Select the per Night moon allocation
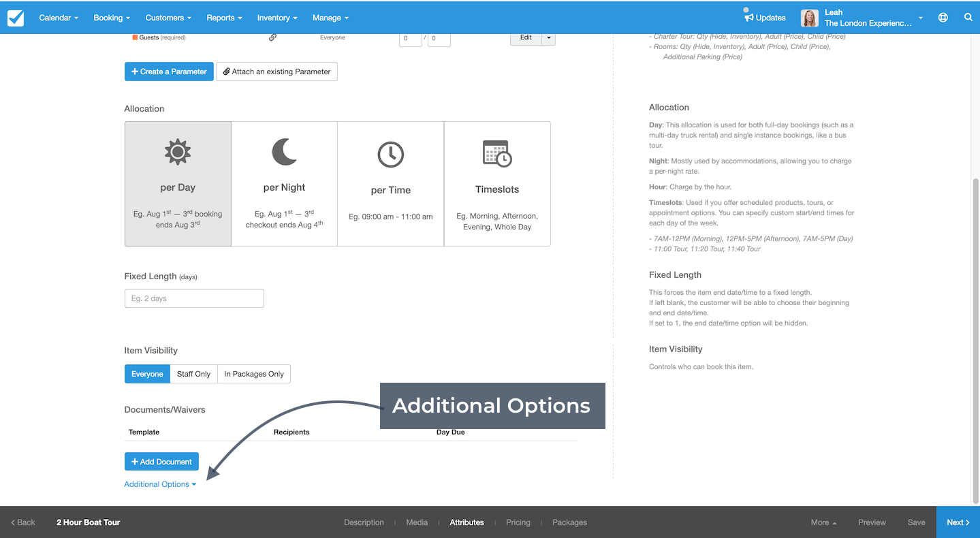 tap(285, 184)
